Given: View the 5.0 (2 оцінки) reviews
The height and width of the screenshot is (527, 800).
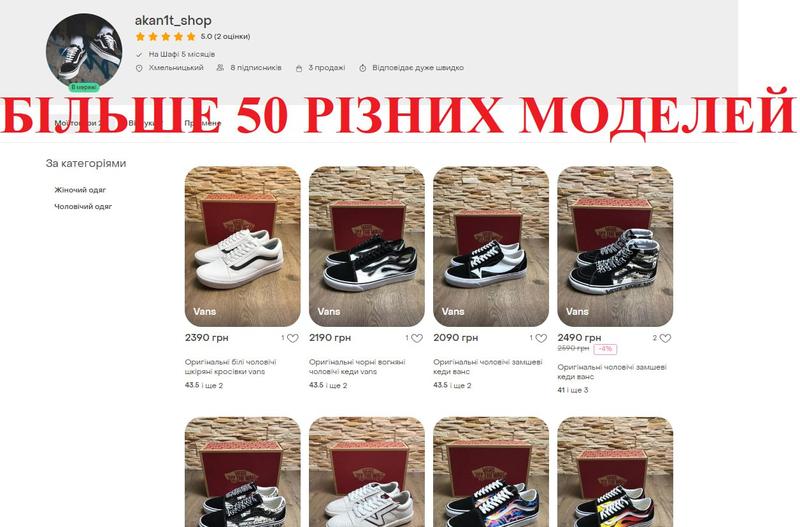Looking at the screenshot, I should 225,37.
